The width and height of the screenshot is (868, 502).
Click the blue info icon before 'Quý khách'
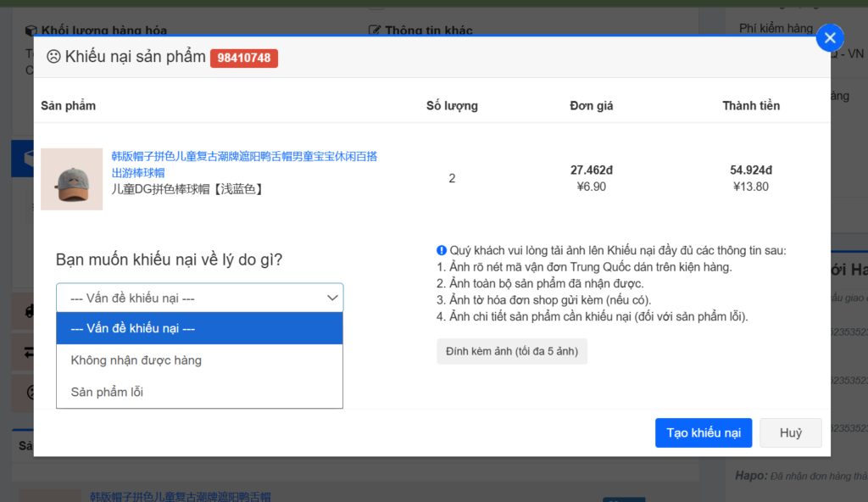click(442, 250)
